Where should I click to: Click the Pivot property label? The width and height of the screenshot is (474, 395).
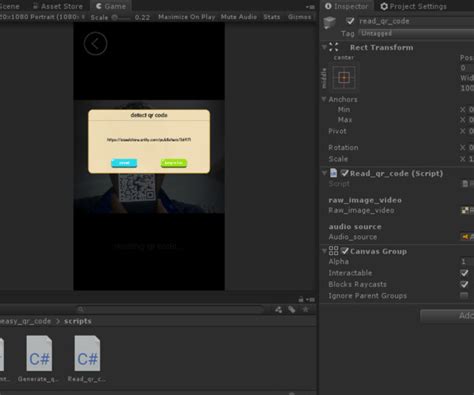pyautogui.click(x=337, y=131)
